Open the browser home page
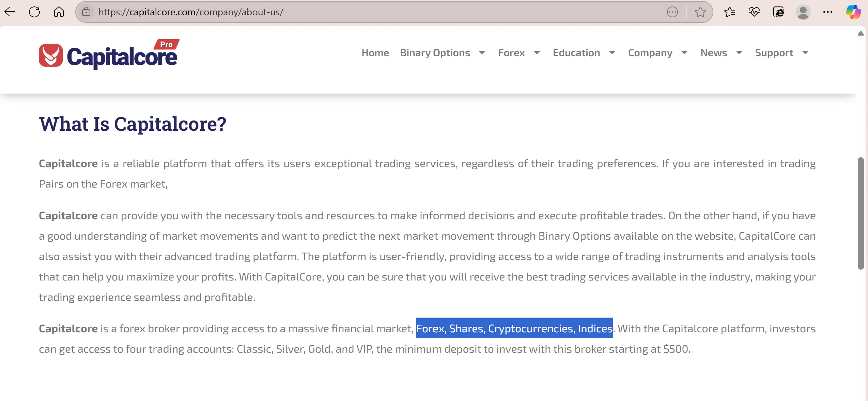 (59, 12)
